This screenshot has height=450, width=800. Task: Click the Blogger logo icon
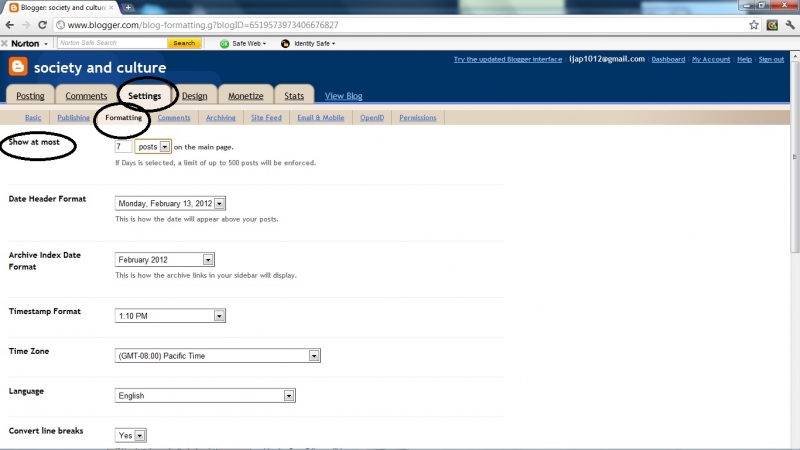tap(18, 67)
